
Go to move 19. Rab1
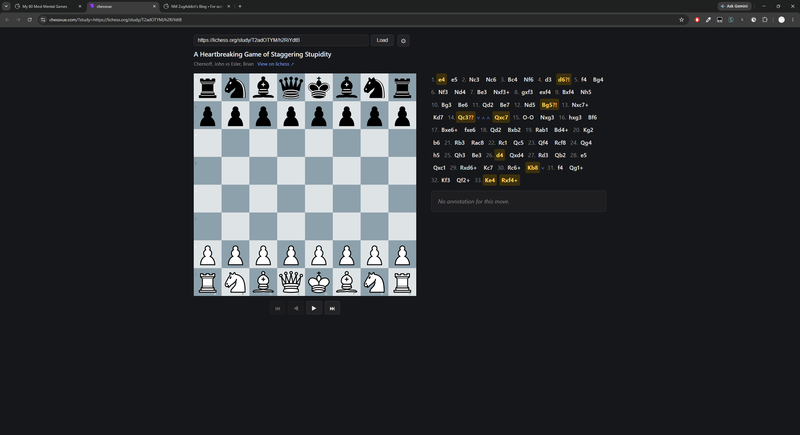(541, 130)
